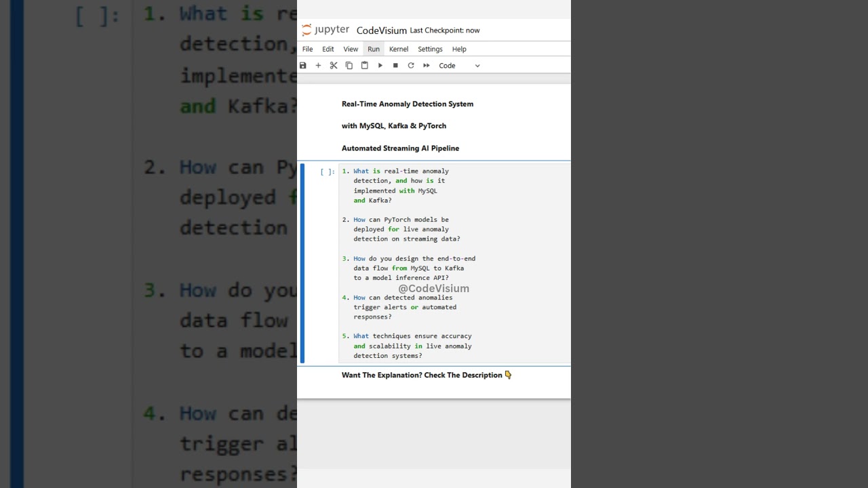Open the Help menu
Image resolution: width=868 pixels, height=488 pixels.
click(459, 49)
